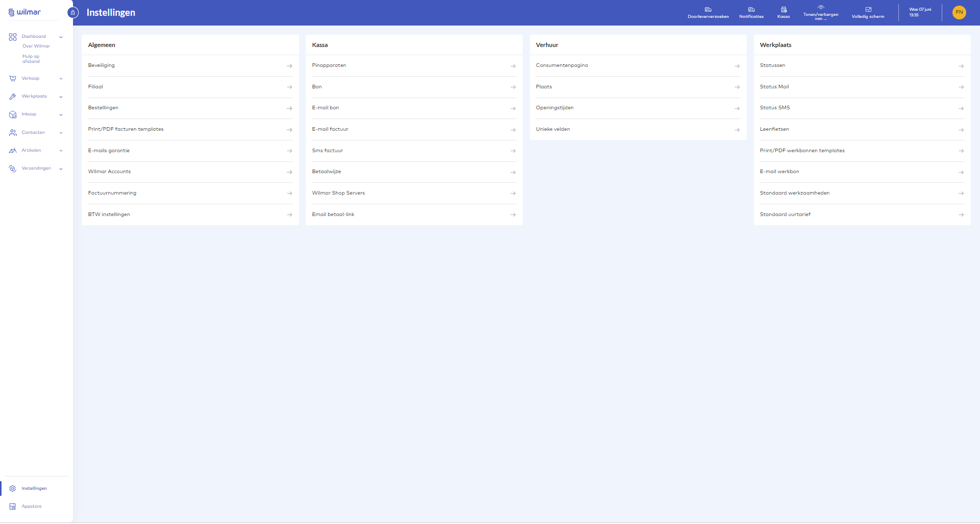Click the lock icon beside Instellingen title

point(73,13)
